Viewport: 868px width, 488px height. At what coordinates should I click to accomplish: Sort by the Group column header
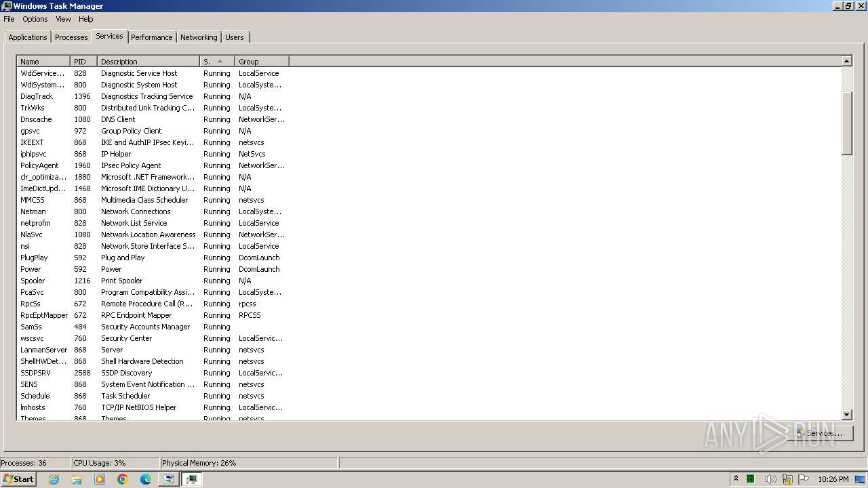tap(262, 61)
